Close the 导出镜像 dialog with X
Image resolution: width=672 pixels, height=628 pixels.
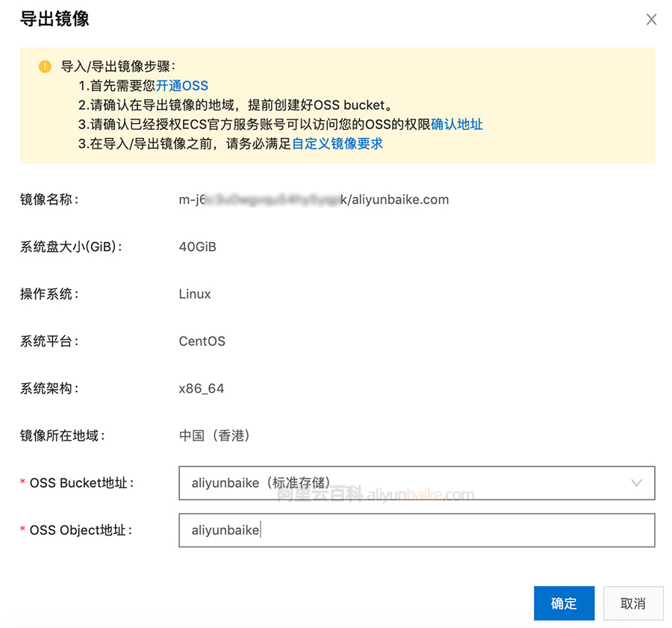tap(651, 19)
